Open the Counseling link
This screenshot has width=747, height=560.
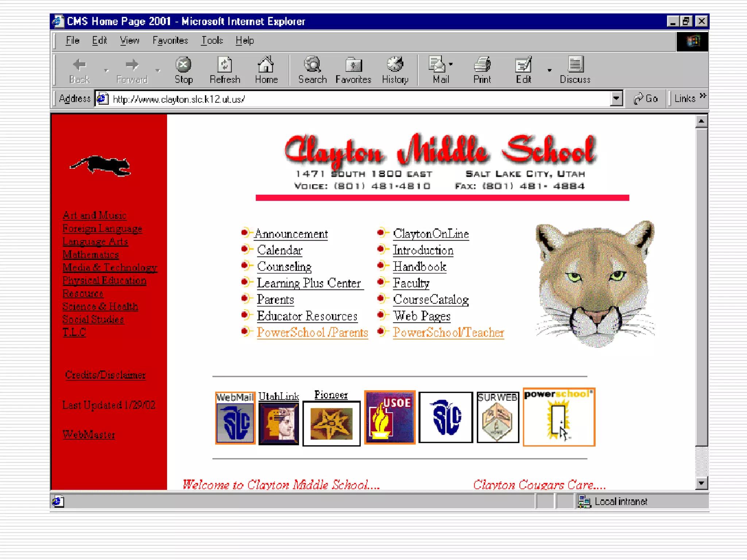[284, 267]
